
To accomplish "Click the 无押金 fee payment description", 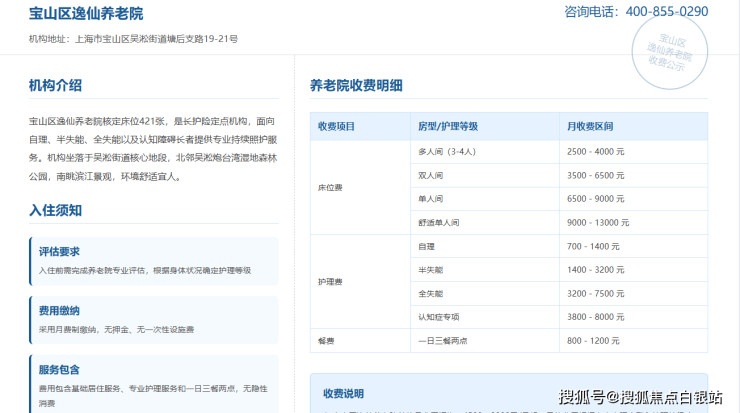I will point(116,329).
